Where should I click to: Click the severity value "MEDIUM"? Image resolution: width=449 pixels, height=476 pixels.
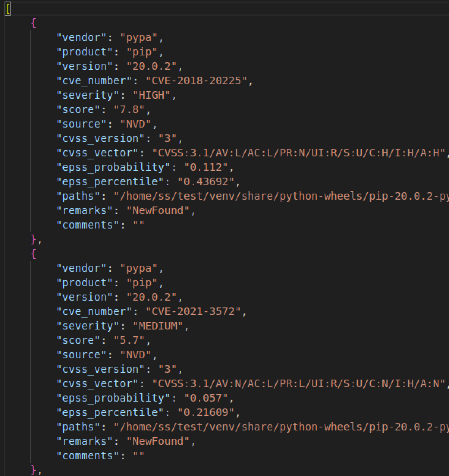coord(158,326)
